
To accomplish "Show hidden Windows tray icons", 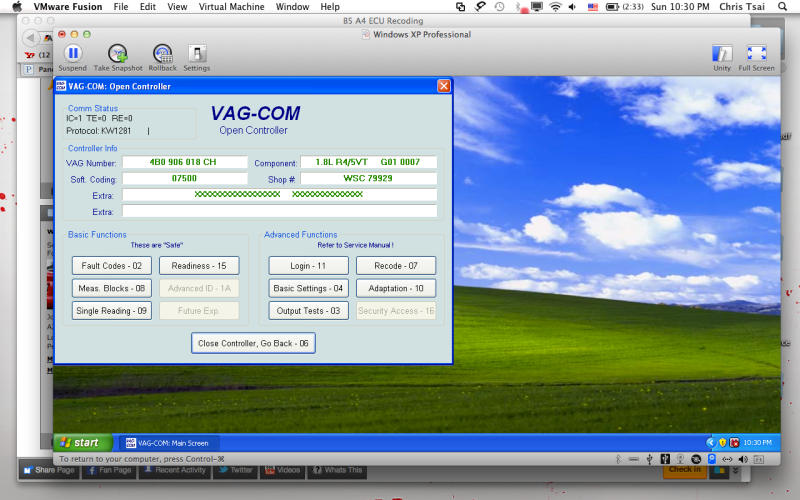I will (x=711, y=442).
